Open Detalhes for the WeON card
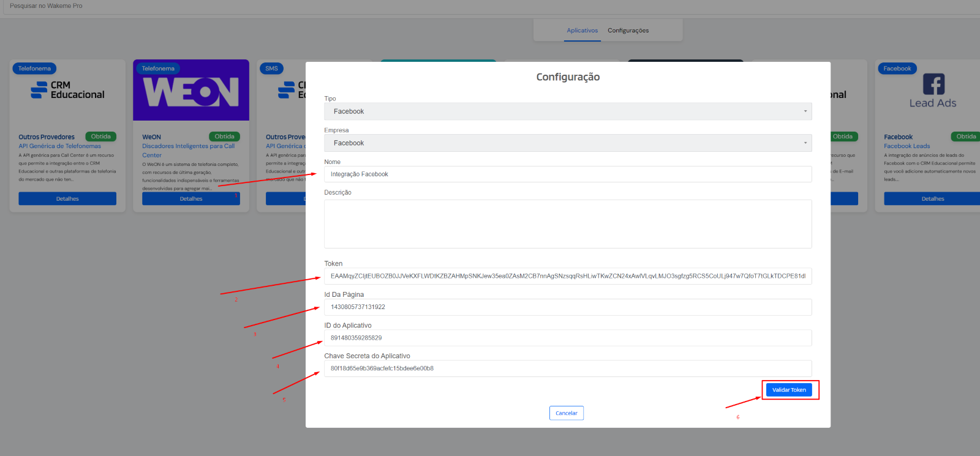This screenshot has width=980, height=456. tap(191, 199)
